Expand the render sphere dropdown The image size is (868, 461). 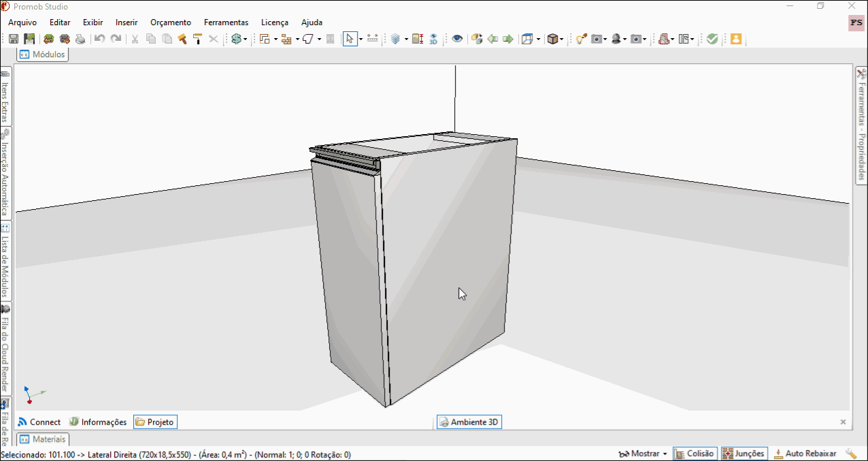[624, 39]
